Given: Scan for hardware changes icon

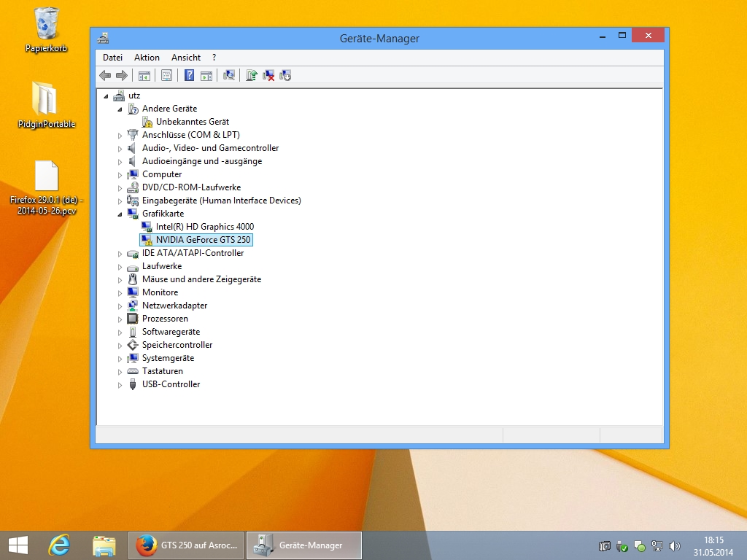Looking at the screenshot, I should tap(228, 75).
